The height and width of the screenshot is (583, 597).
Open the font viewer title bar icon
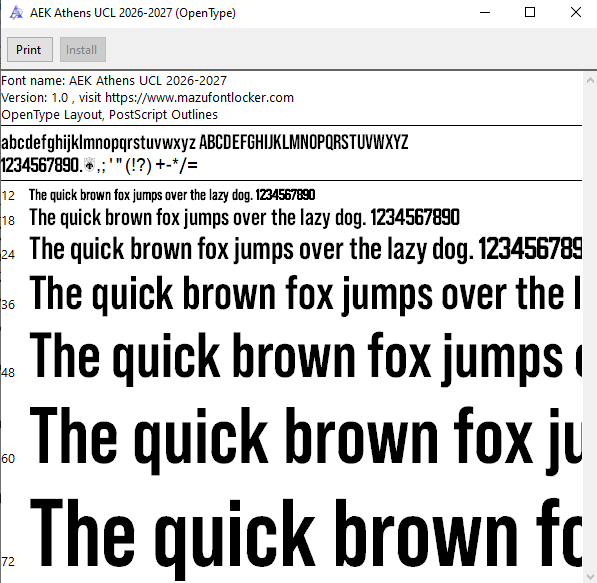(16, 13)
